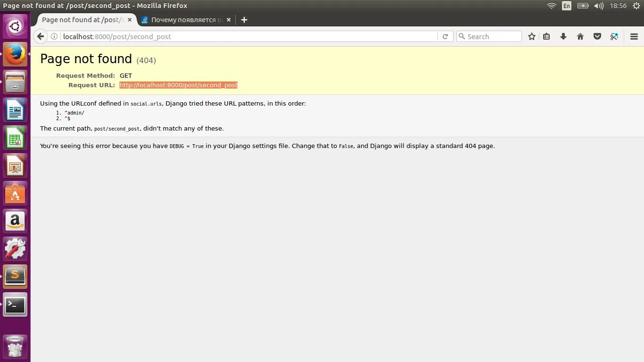This screenshot has width=644, height=362.
Task: Open the downloads arrow icon
Action: point(563,36)
